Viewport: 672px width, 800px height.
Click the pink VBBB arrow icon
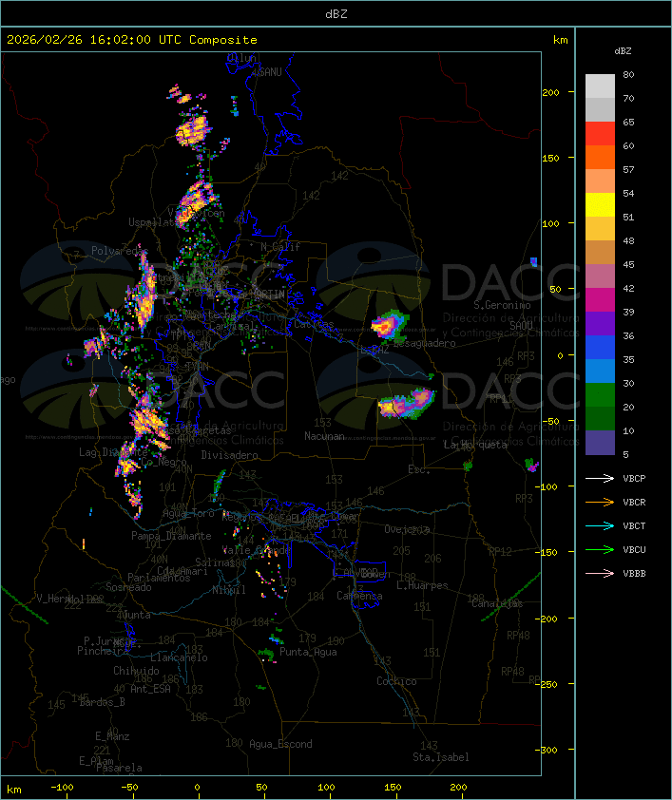point(600,573)
